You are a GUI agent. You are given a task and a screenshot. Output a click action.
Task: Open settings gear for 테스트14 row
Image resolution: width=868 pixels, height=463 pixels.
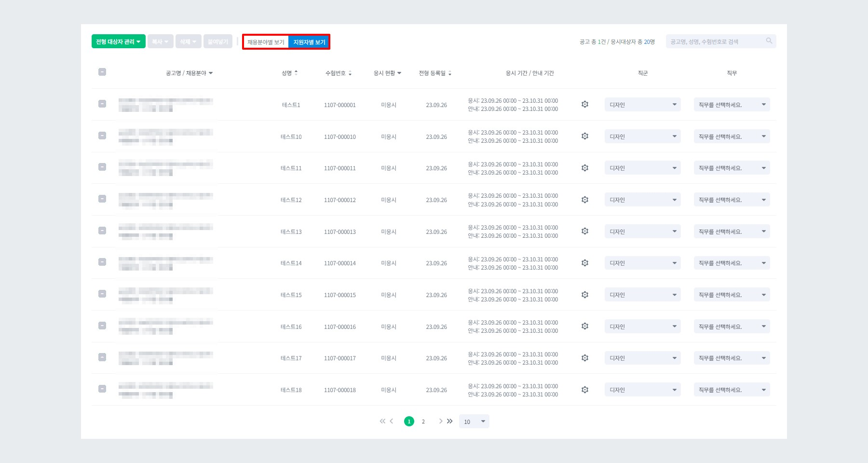pos(585,263)
